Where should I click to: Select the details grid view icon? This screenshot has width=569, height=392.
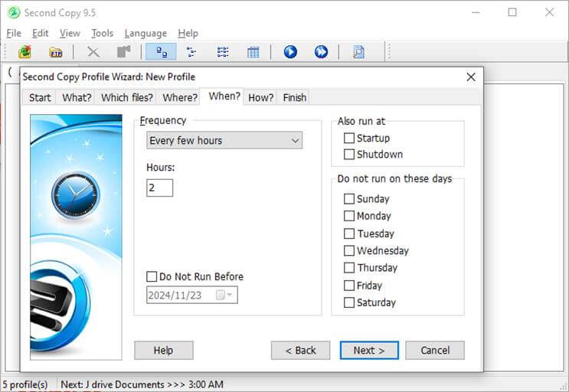[253, 52]
